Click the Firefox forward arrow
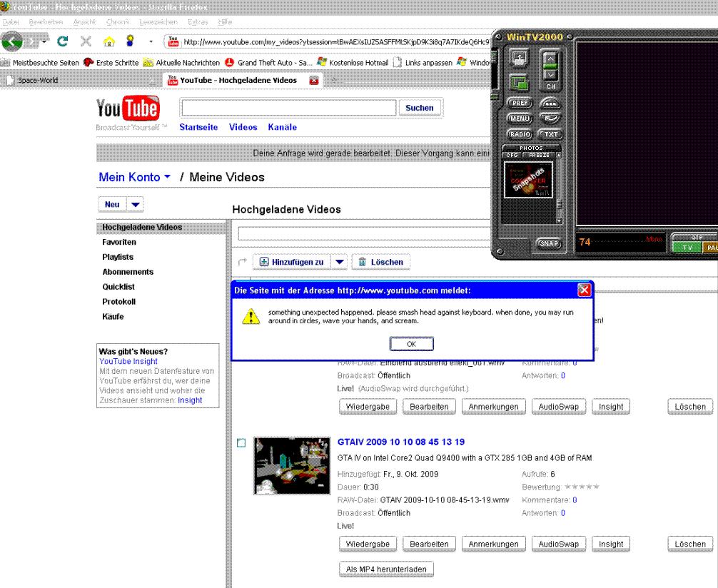Image resolution: width=718 pixels, height=588 pixels. (x=32, y=41)
